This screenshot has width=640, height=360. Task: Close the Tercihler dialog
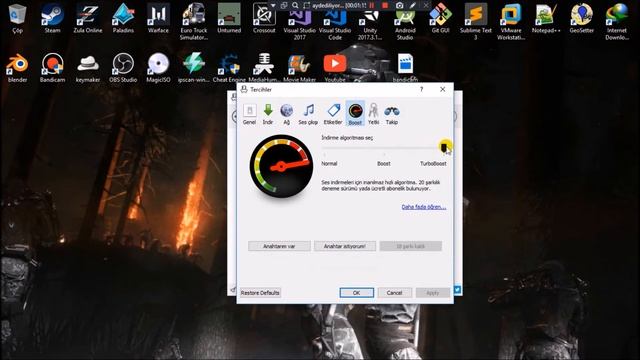(x=442, y=89)
